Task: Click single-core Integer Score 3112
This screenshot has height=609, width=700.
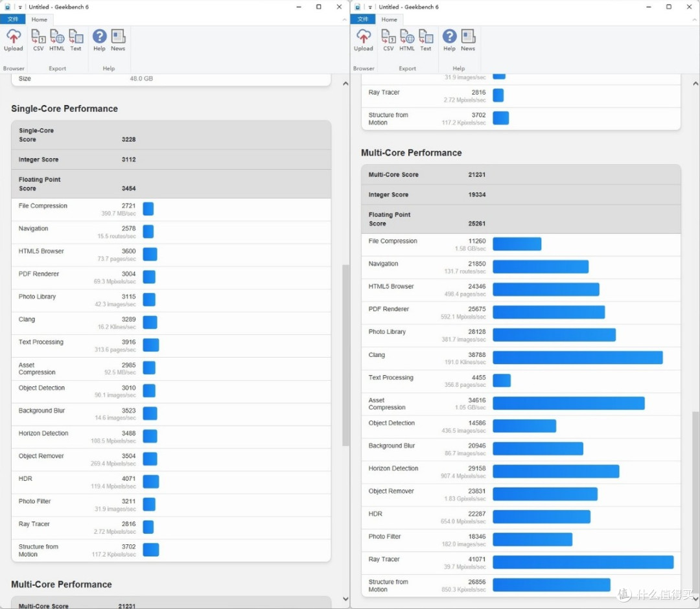Action: pyautogui.click(x=128, y=159)
